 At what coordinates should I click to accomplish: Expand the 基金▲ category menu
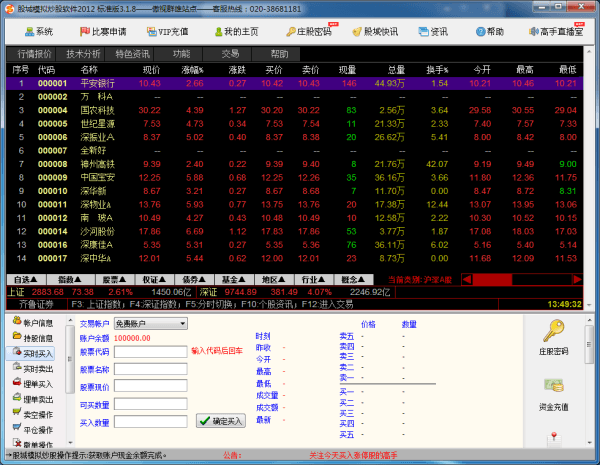coord(234,280)
